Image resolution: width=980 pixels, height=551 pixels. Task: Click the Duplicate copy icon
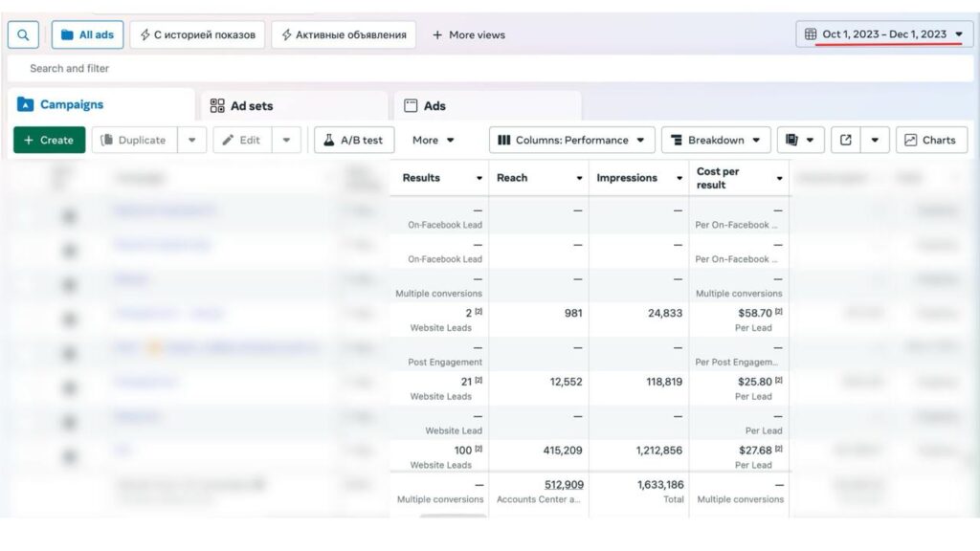tap(110, 140)
